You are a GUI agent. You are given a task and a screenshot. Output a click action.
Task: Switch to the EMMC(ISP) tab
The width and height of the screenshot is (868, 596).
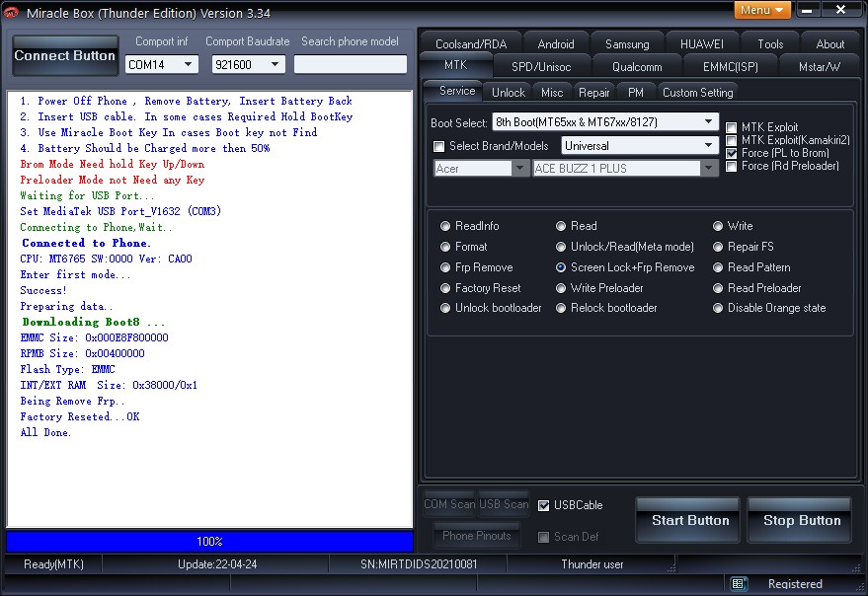730,66
